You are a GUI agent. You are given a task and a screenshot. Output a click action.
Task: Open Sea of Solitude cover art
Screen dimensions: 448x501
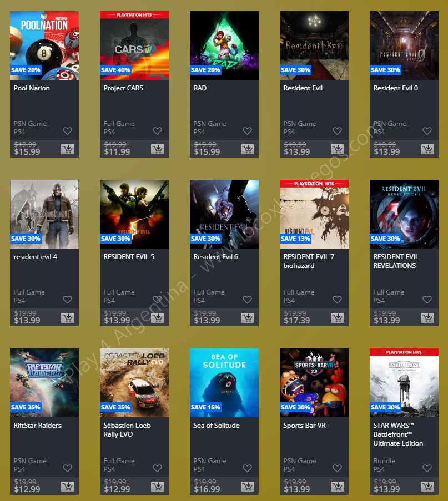[224, 383]
